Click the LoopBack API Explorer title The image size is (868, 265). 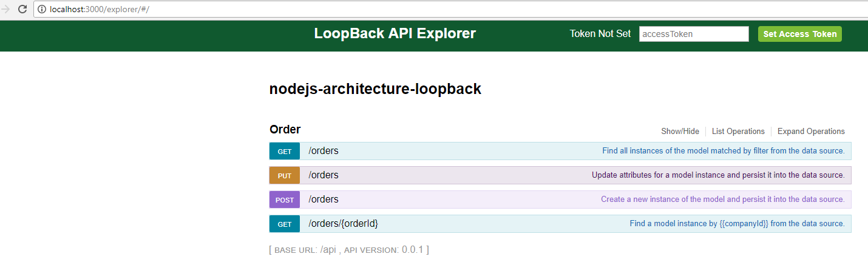pos(395,33)
